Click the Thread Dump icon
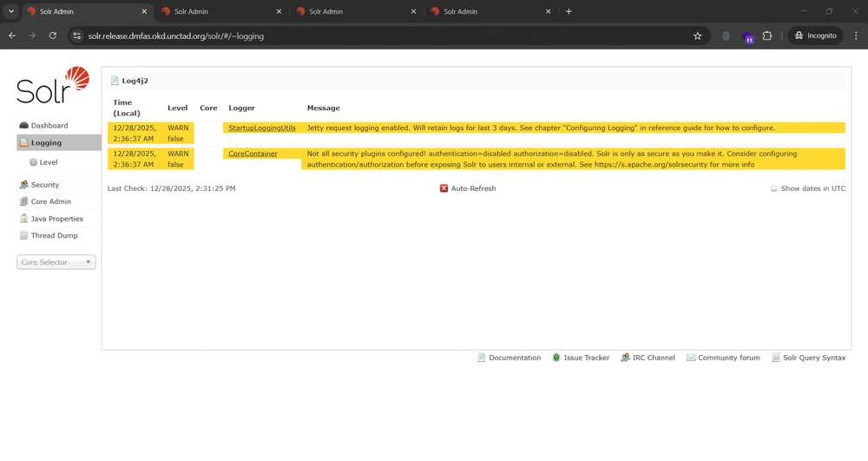Image resolution: width=868 pixels, height=461 pixels. 23,235
